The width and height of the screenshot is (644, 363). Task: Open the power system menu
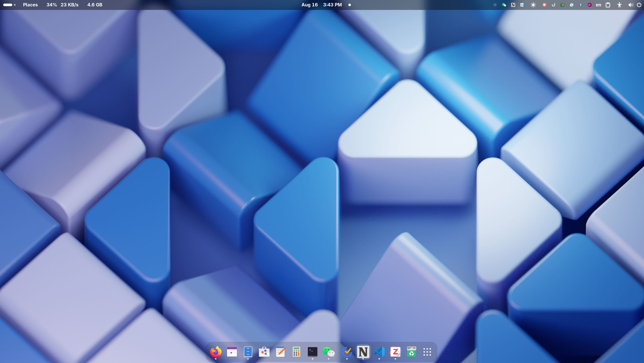[639, 5]
